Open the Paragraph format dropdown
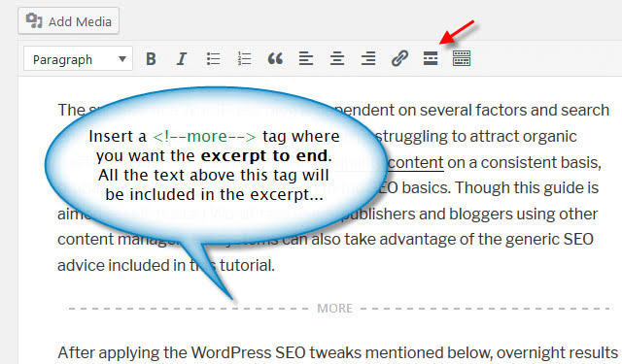 [x=78, y=58]
